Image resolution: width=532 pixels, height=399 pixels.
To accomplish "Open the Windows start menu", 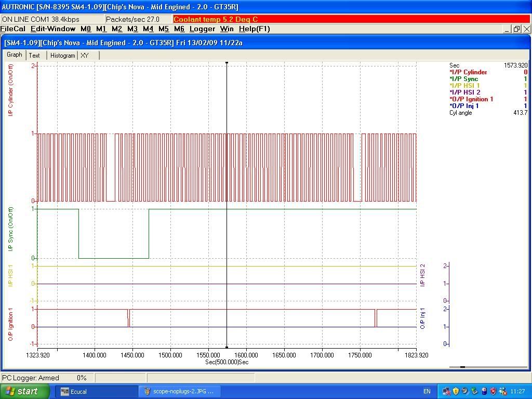I will point(25,392).
